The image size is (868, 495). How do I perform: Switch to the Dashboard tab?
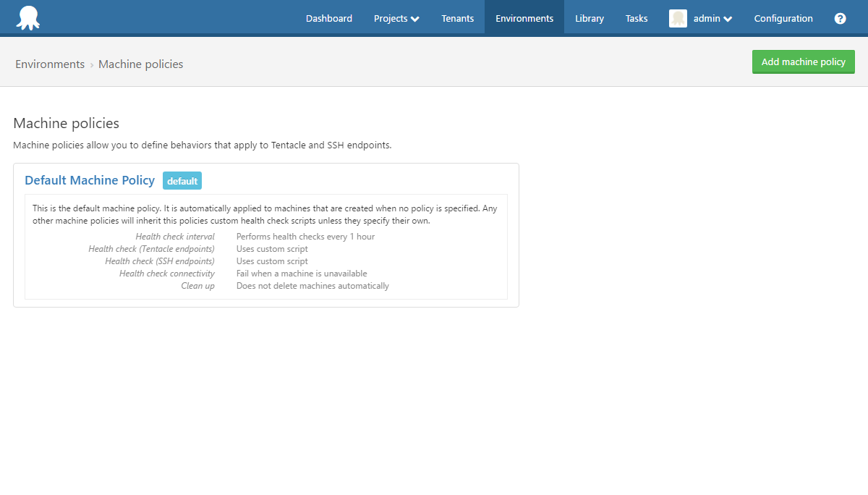[328, 18]
